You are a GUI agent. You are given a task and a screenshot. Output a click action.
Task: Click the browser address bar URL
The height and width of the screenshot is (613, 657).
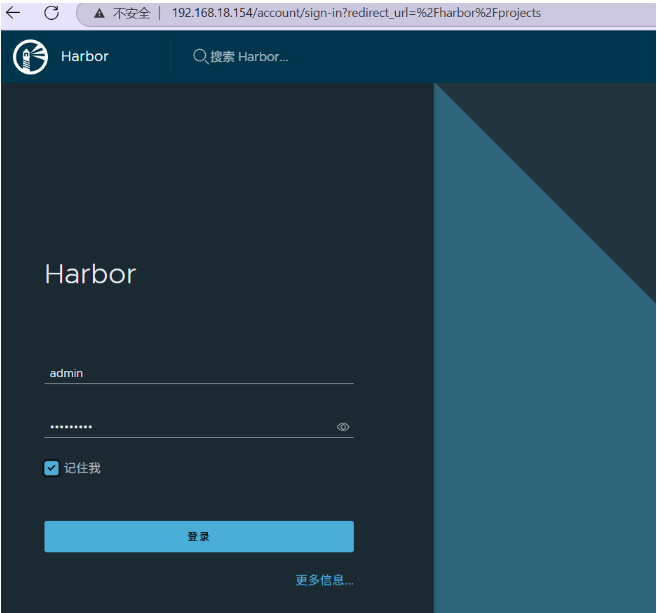tap(356, 13)
